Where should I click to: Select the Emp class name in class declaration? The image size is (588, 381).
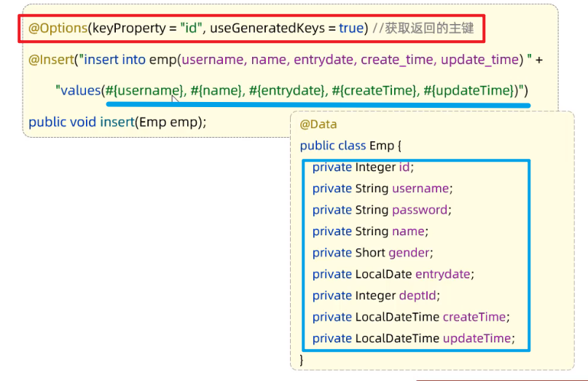pos(382,146)
